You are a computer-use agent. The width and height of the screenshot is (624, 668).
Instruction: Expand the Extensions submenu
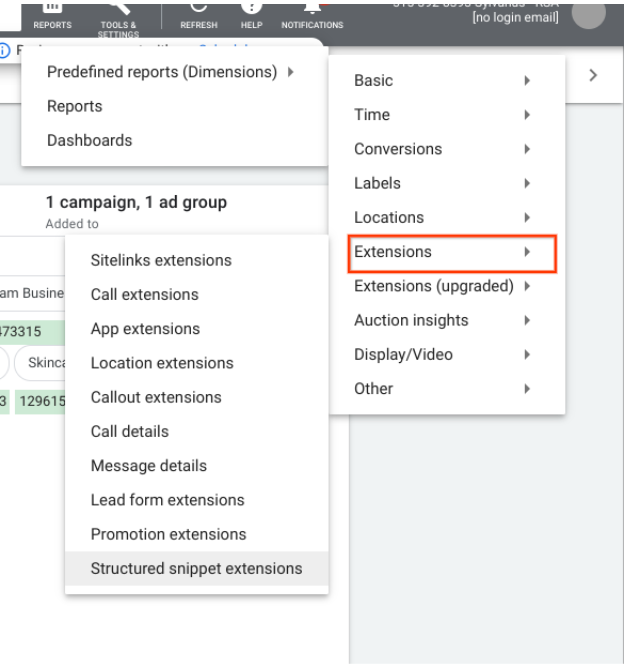pos(447,252)
